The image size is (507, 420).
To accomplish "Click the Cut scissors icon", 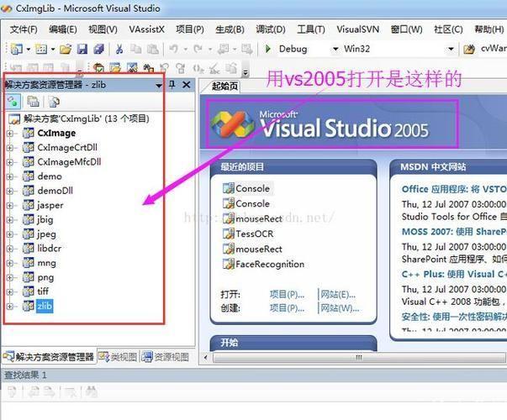I will pos(120,50).
